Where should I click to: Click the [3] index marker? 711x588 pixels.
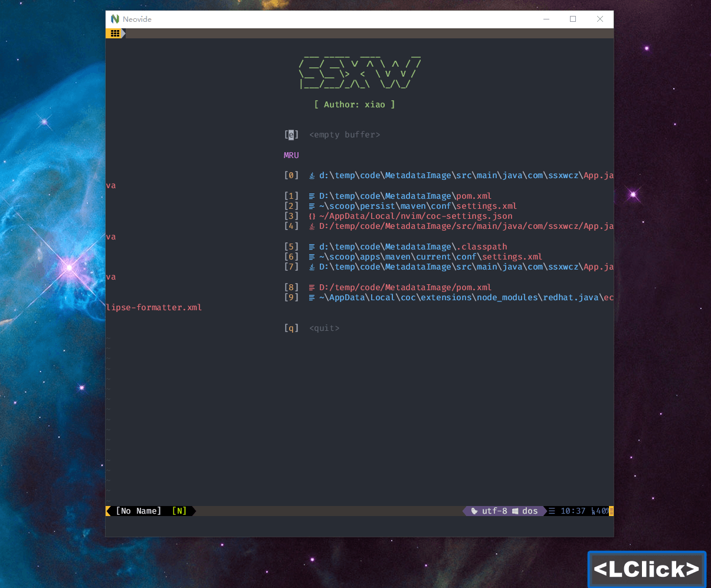pyautogui.click(x=291, y=216)
